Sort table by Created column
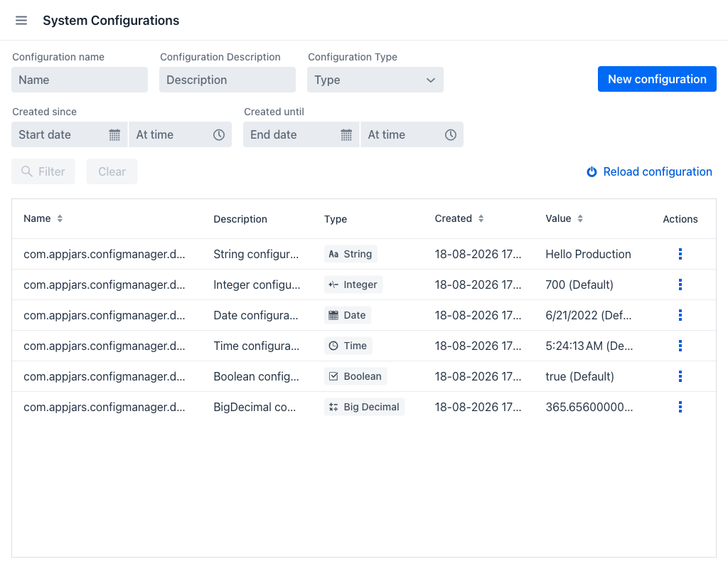Image resolution: width=728 pixels, height=569 pixels. [x=459, y=219]
